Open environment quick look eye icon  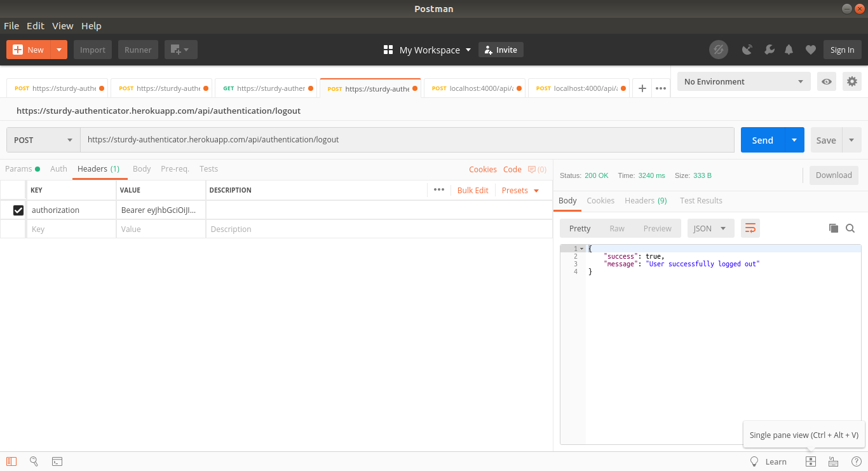point(827,81)
